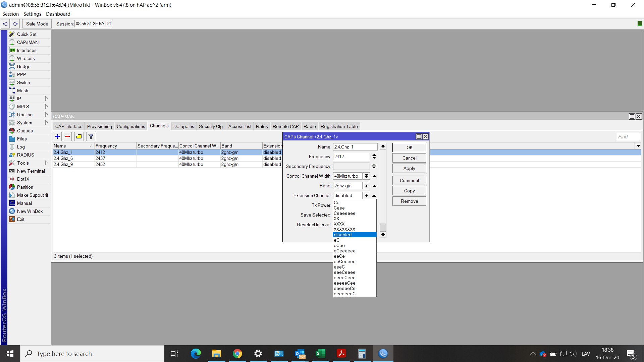Open RADIUS sidebar entry
The height and width of the screenshot is (362, 644).
point(25,155)
